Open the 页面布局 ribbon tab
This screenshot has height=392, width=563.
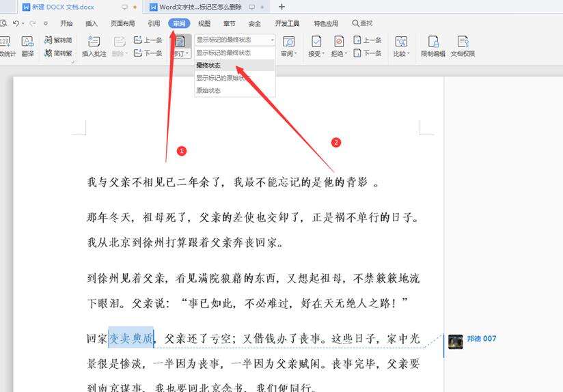[x=123, y=23]
